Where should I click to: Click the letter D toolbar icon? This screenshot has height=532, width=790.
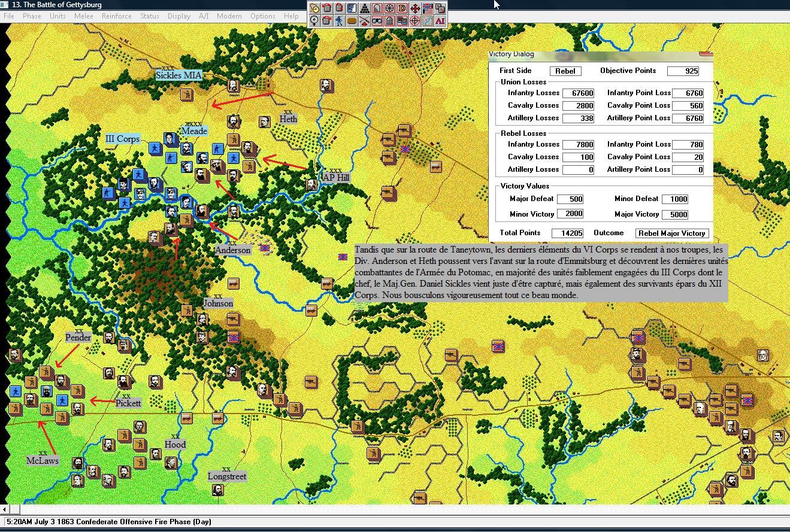[x=402, y=8]
